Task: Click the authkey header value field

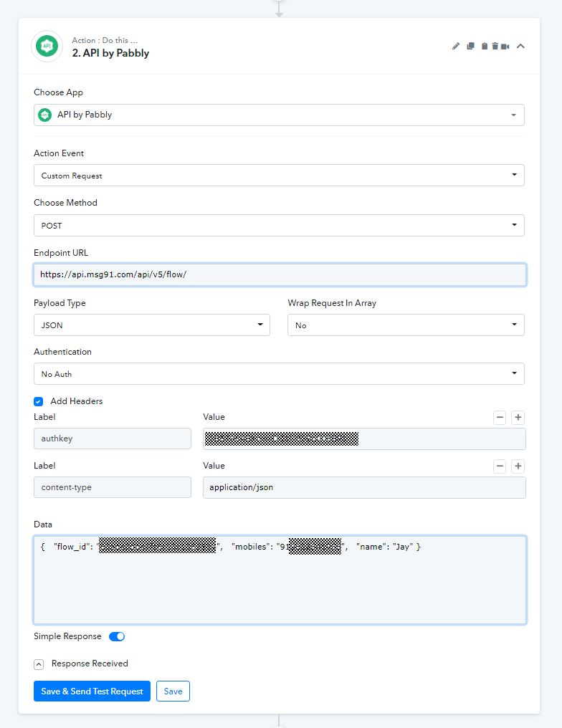Action: tap(364, 439)
